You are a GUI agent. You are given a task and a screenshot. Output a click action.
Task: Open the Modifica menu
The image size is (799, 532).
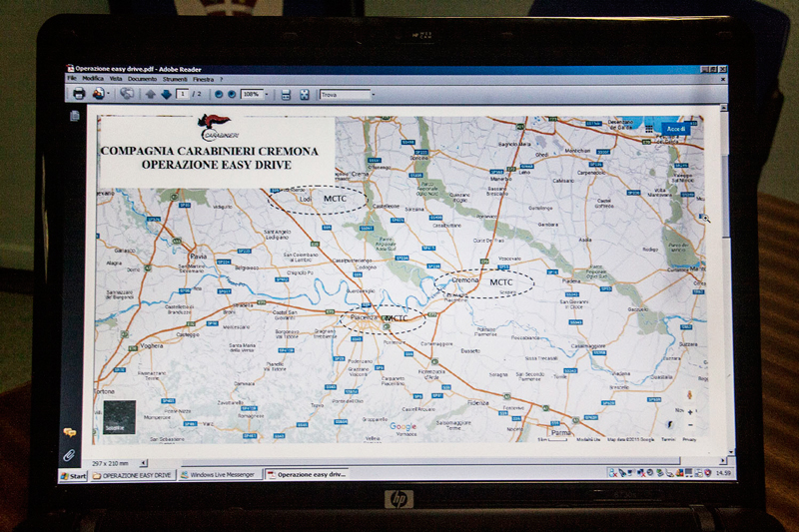point(93,79)
